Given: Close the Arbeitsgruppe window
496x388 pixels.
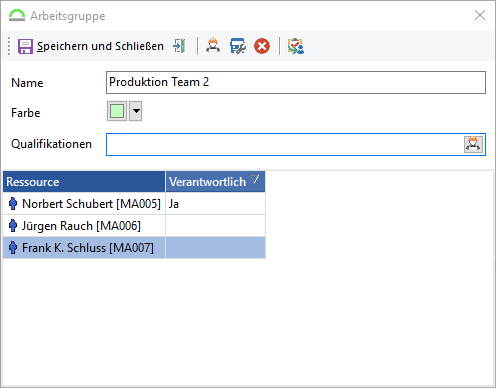Looking at the screenshot, I should tap(480, 15).
